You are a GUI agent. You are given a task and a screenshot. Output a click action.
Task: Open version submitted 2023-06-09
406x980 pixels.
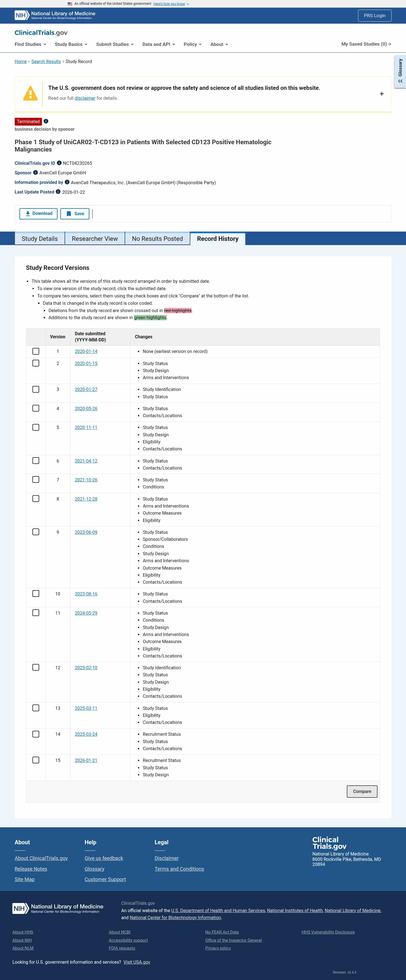tap(86, 532)
